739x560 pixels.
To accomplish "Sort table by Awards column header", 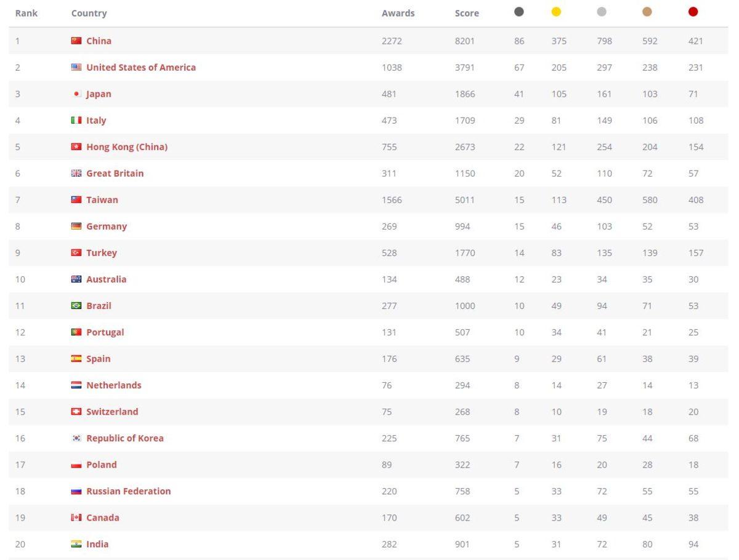I will 398,13.
